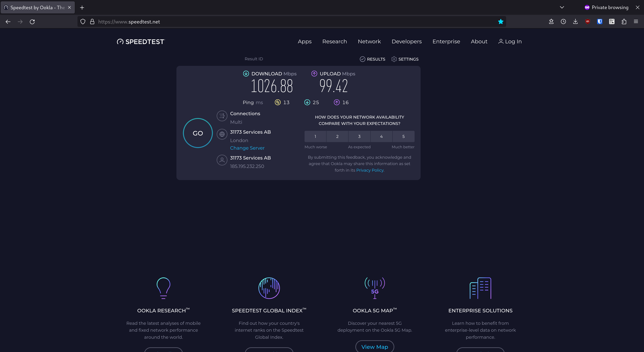Click the ISP user profile icon

click(x=222, y=160)
